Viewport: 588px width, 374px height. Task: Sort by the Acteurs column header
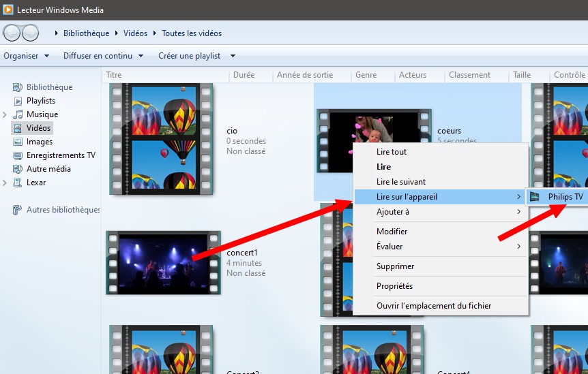[x=420, y=75]
